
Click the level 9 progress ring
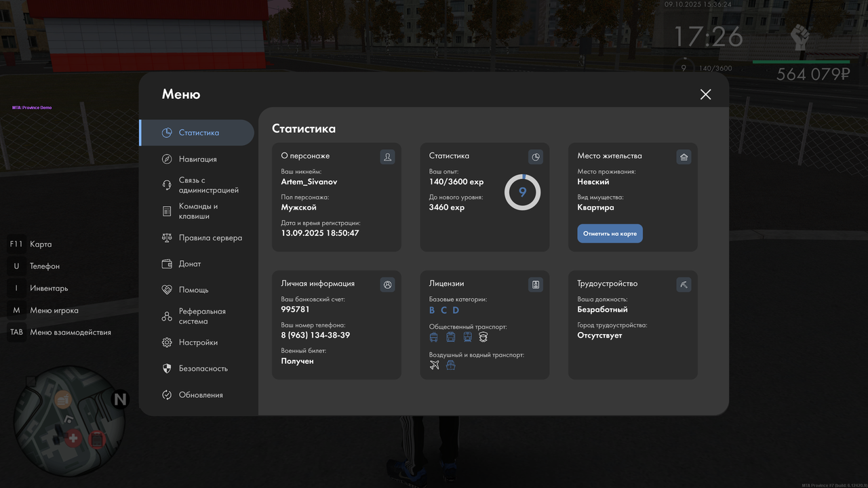pyautogui.click(x=522, y=192)
